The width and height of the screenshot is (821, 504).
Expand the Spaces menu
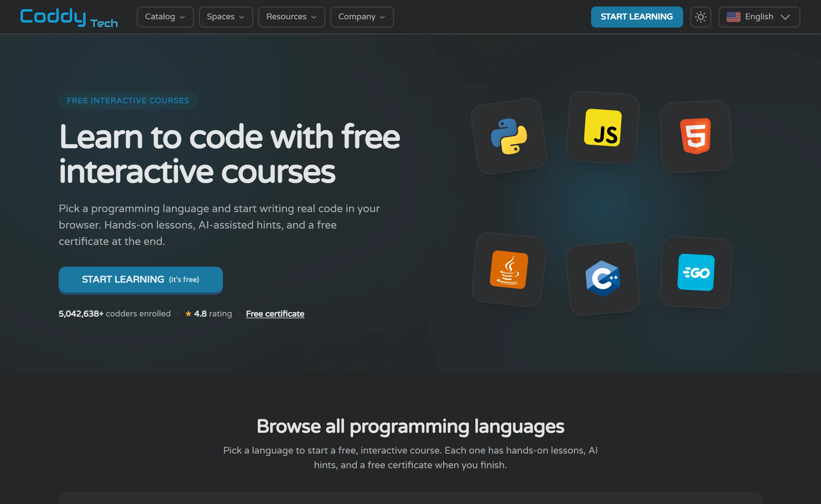pos(226,17)
